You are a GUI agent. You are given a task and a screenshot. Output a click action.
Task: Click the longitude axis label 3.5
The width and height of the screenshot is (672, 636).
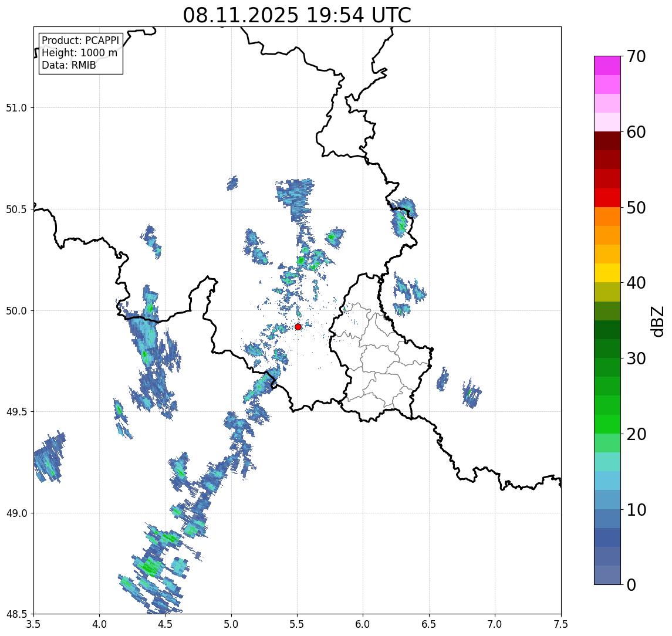pyautogui.click(x=33, y=624)
